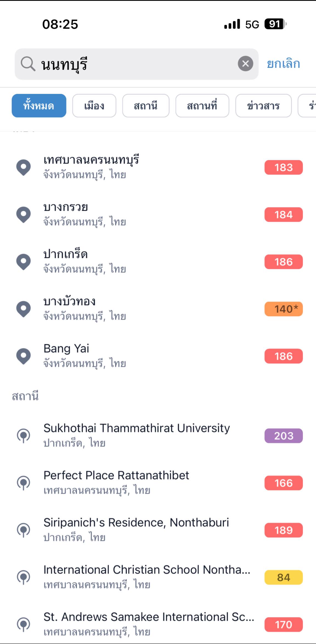Image resolution: width=316 pixels, height=644 pixels.
Task: Select the ทั้งหมด filter tab
Action: point(39,106)
